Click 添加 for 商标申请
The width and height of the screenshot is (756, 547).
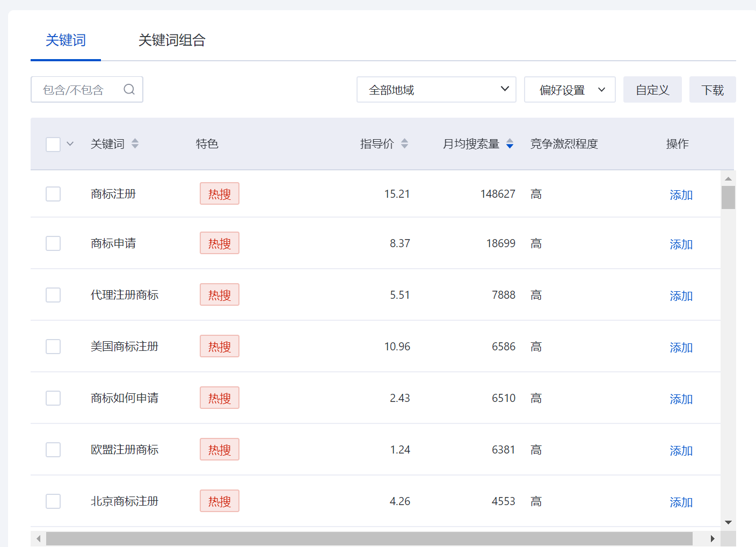coord(681,244)
